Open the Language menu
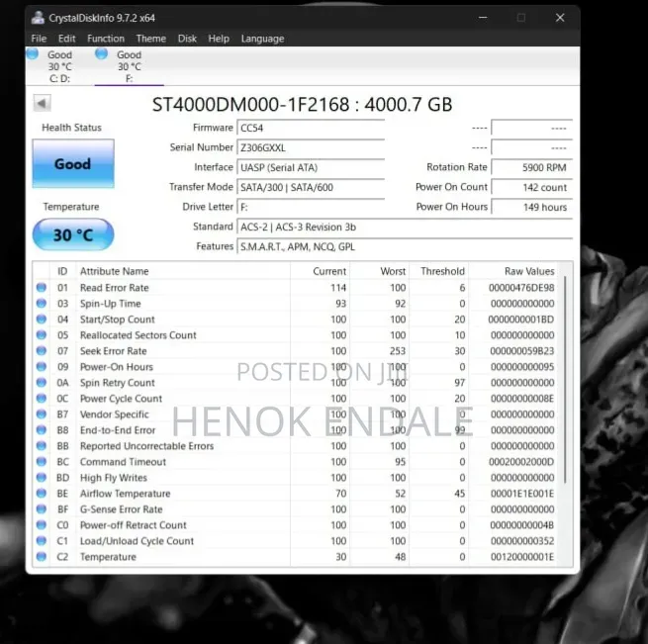This screenshot has height=644, width=648. click(x=262, y=39)
